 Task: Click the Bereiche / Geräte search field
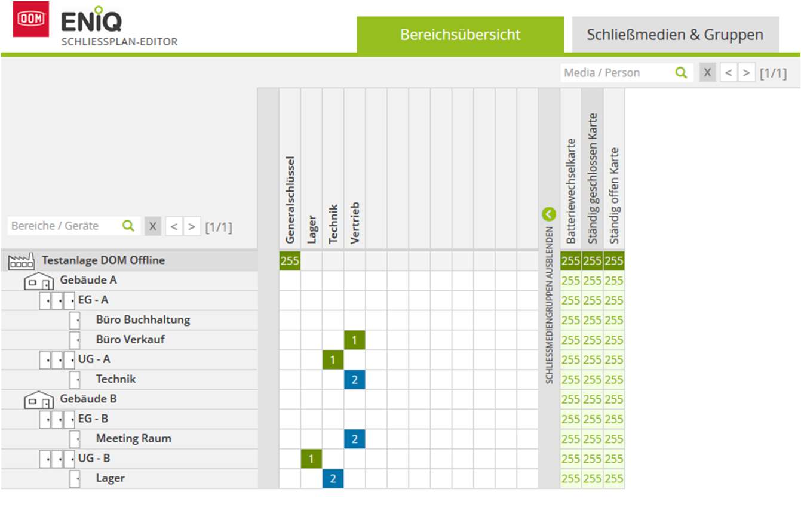(x=63, y=226)
